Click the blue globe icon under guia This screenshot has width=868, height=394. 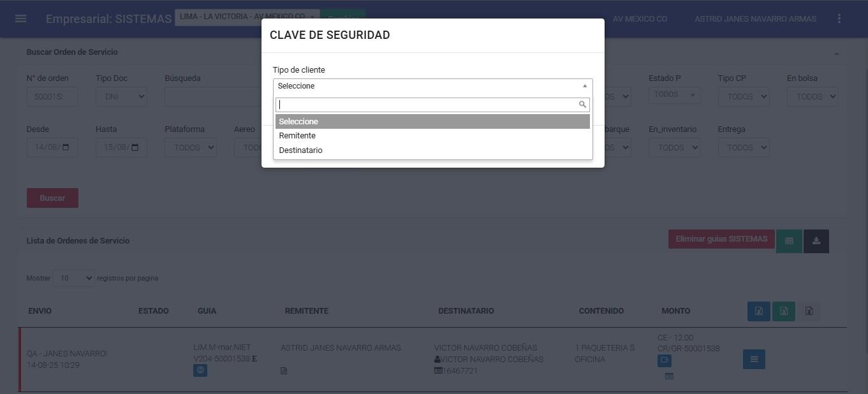[200, 370]
